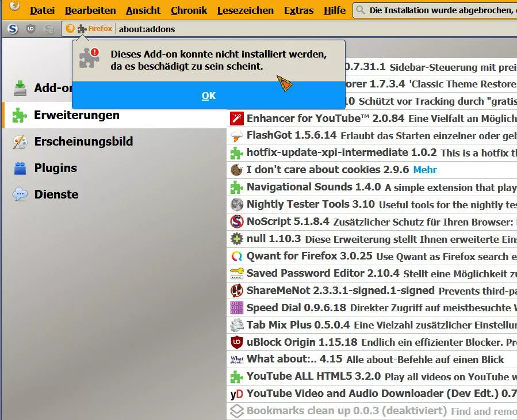Click the Bookmarks clean up layered icon
Viewport: 517px width, 420px height.
[x=237, y=411]
